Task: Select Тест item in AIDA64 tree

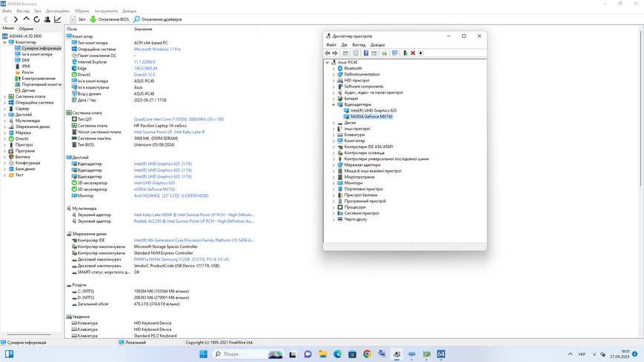Action: click(19, 175)
